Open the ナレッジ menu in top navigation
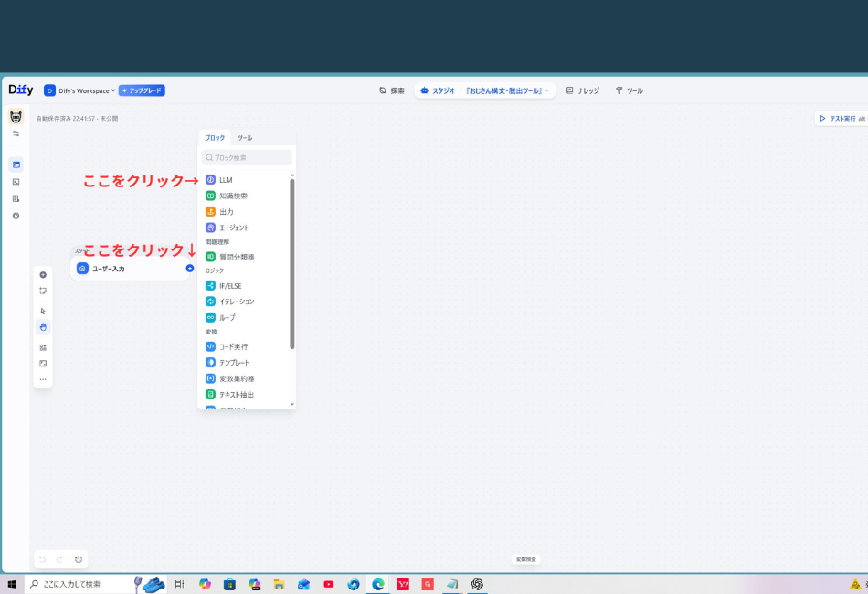Viewport: 868px width, 594px height. click(582, 90)
